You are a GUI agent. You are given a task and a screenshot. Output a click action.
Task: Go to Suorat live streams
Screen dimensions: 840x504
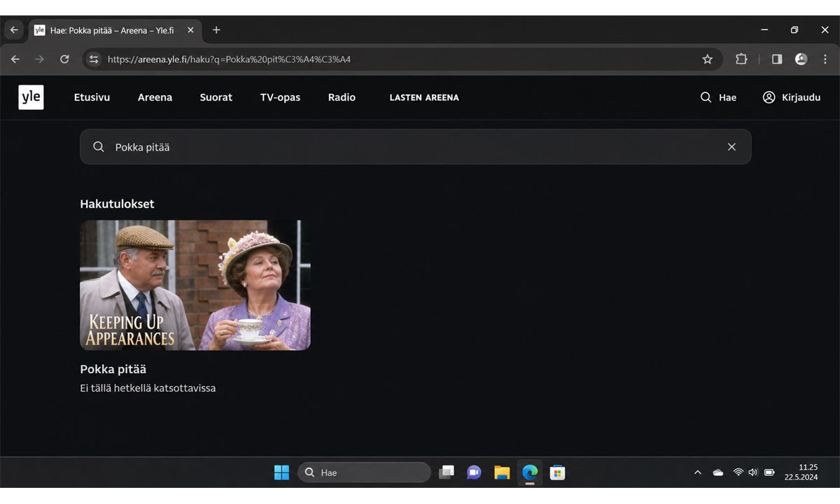click(216, 97)
